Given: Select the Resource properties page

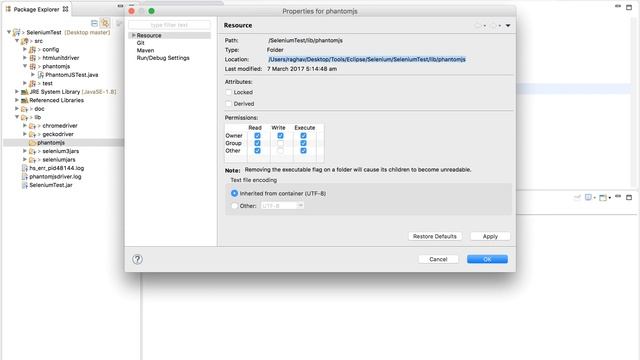Looking at the screenshot, I should point(149,36).
